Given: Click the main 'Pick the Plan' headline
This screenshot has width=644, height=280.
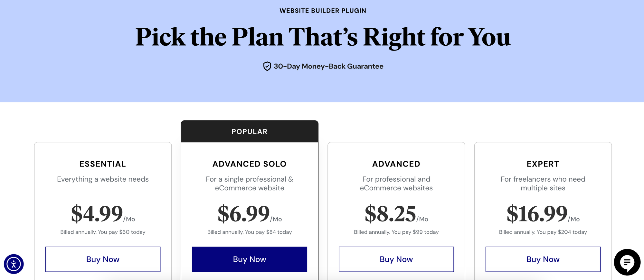Looking at the screenshot, I should pos(323,37).
